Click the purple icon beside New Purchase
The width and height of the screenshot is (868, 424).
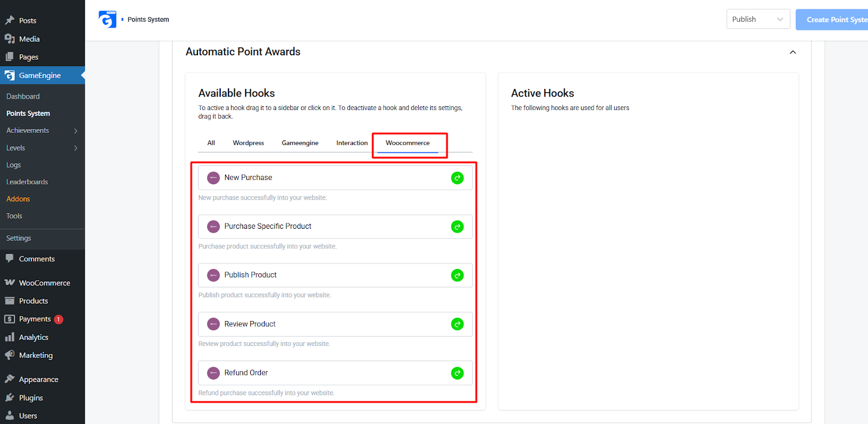point(214,178)
